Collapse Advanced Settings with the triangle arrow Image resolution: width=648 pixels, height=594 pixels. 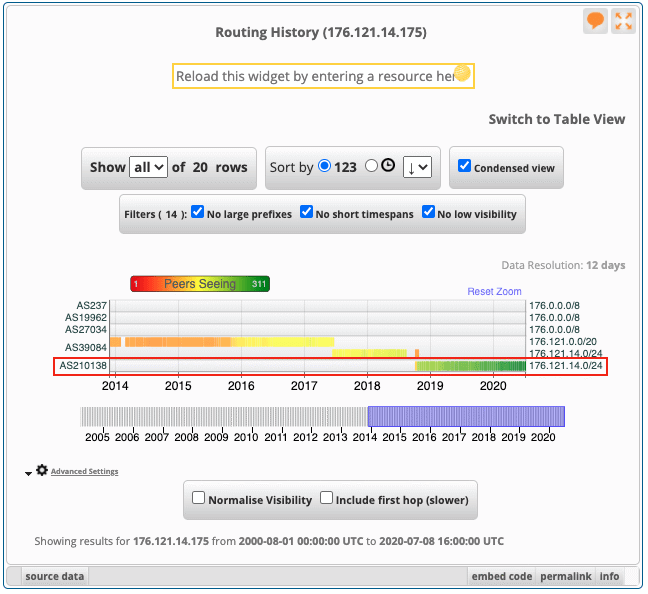click(x=28, y=473)
